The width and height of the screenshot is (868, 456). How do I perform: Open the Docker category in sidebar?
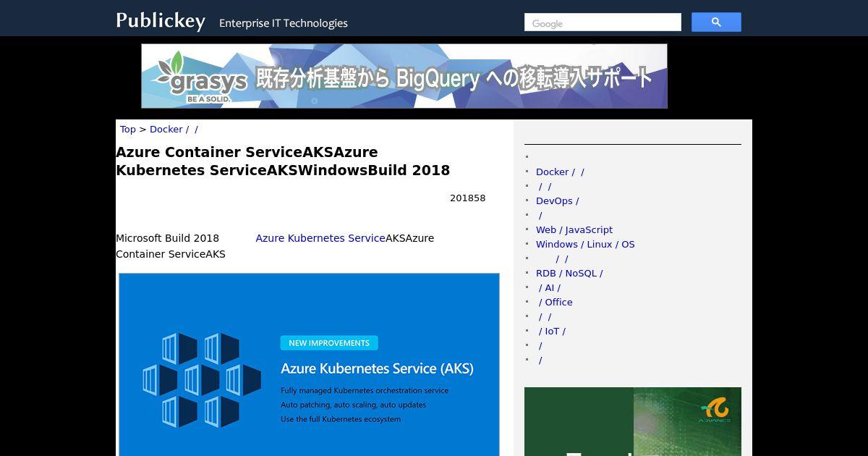(560, 172)
